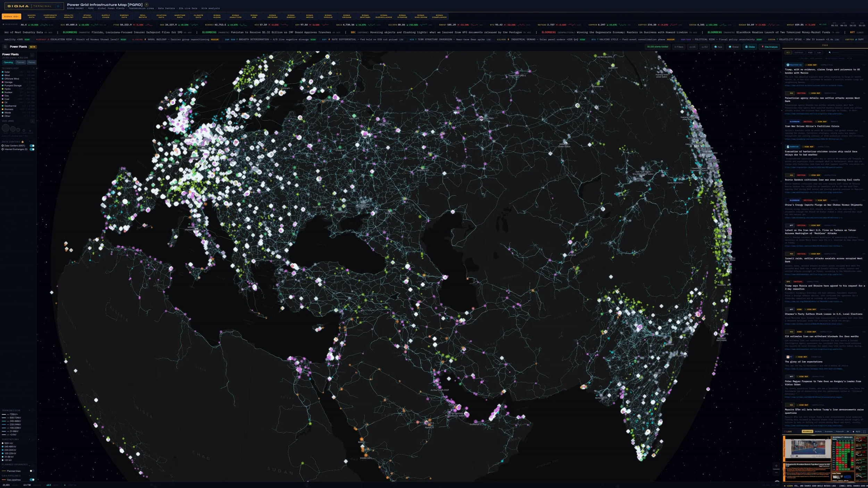Switch to the SIGMA ENERGY tab
The width and height of the screenshot is (868, 488).
[x=291, y=16]
